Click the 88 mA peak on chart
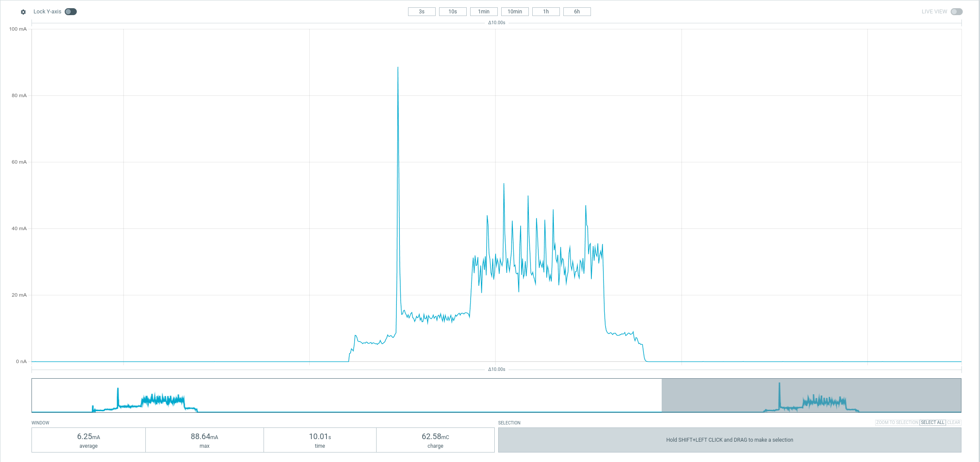980x462 pixels. [x=398, y=68]
